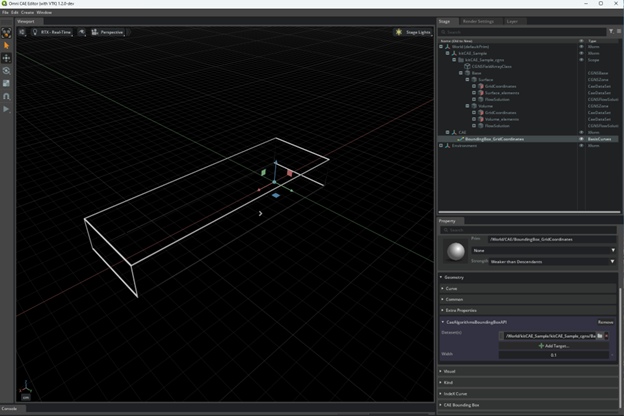Click the red plane handle of move gizmo
The width and height of the screenshot is (624, 416).
(290, 173)
